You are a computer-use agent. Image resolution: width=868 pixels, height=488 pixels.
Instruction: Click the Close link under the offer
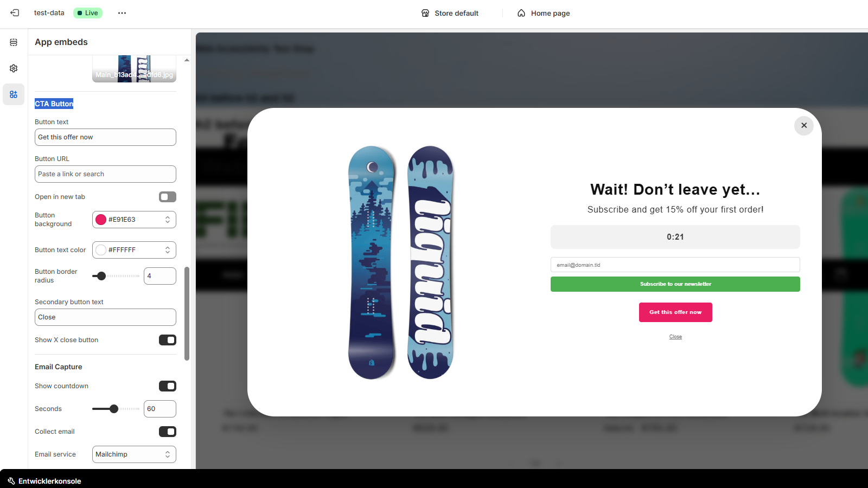click(675, 337)
